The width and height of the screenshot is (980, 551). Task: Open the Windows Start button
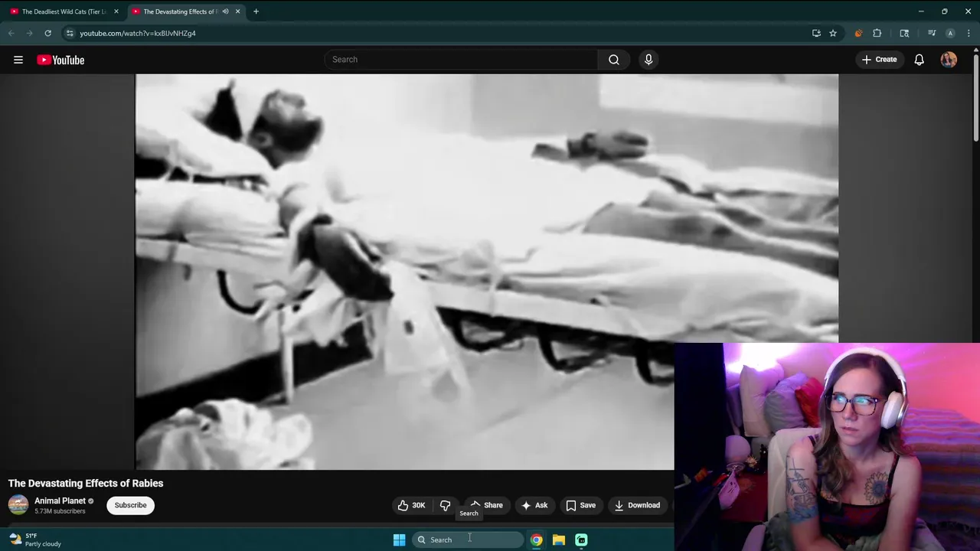click(399, 540)
